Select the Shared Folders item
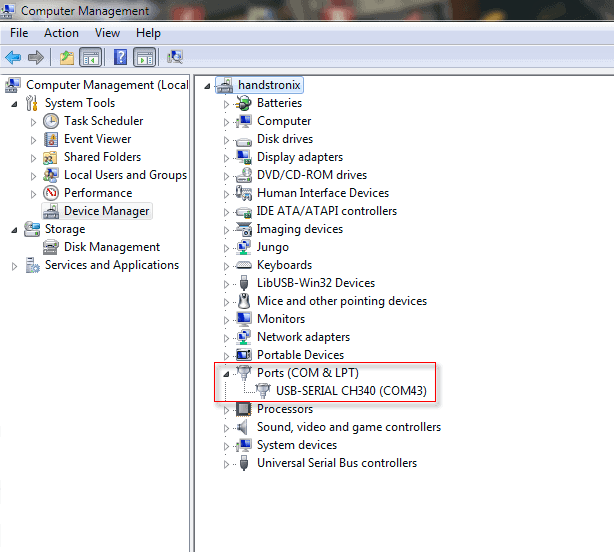Viewport: 614px width, 552px height. 102,157
